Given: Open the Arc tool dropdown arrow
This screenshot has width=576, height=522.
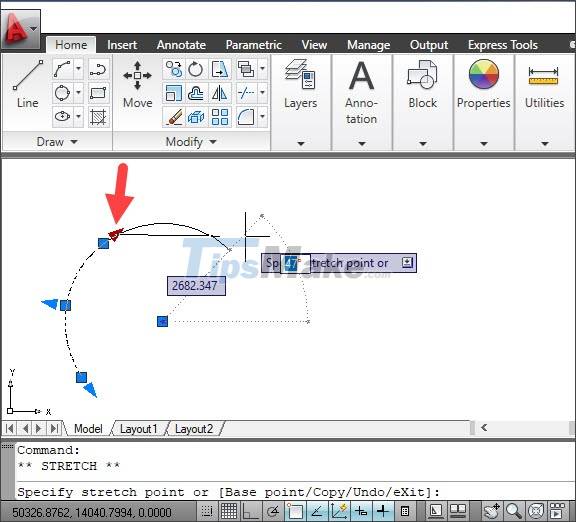Looking at the screenshot, I should tap(78, 69).
